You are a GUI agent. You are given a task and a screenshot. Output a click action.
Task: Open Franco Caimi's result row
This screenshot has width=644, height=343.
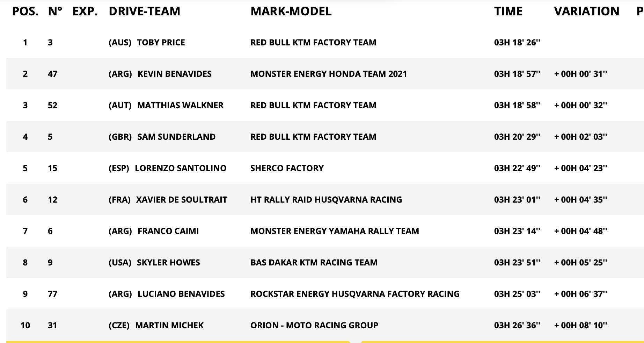[x=168, y=231]
